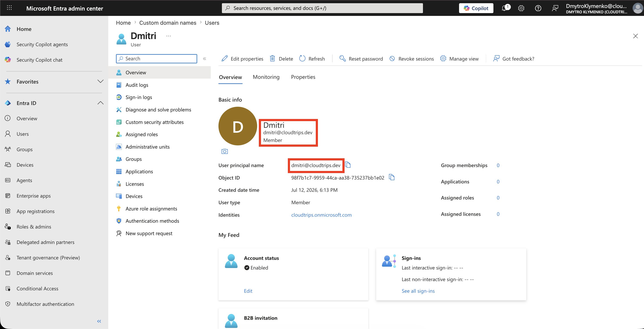This screenshot has width=644, height=329.
Task: Click the D profile picture avatar
Action: [238, 126]
